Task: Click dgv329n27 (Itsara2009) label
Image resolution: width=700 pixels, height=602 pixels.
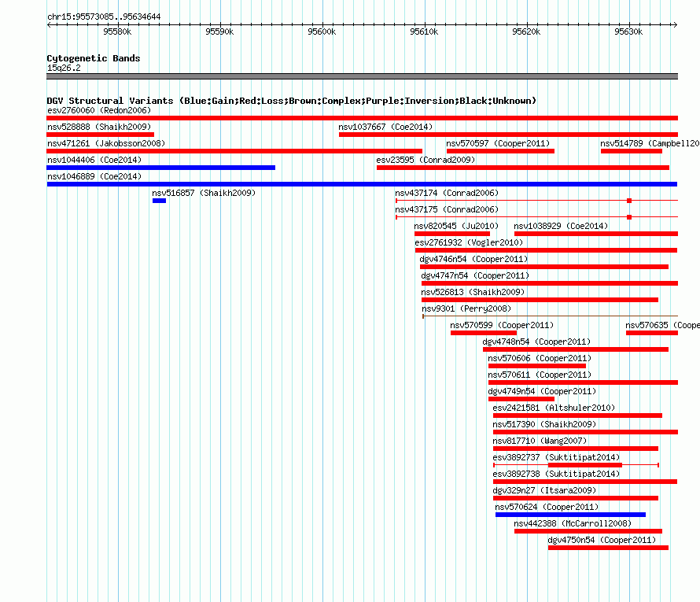Action: point(544,490)
